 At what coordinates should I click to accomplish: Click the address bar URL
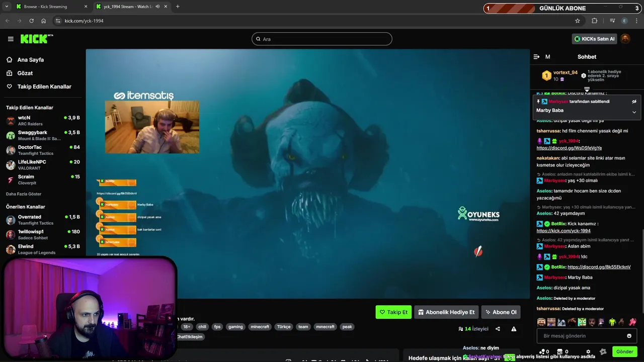[x=84, y=21]
